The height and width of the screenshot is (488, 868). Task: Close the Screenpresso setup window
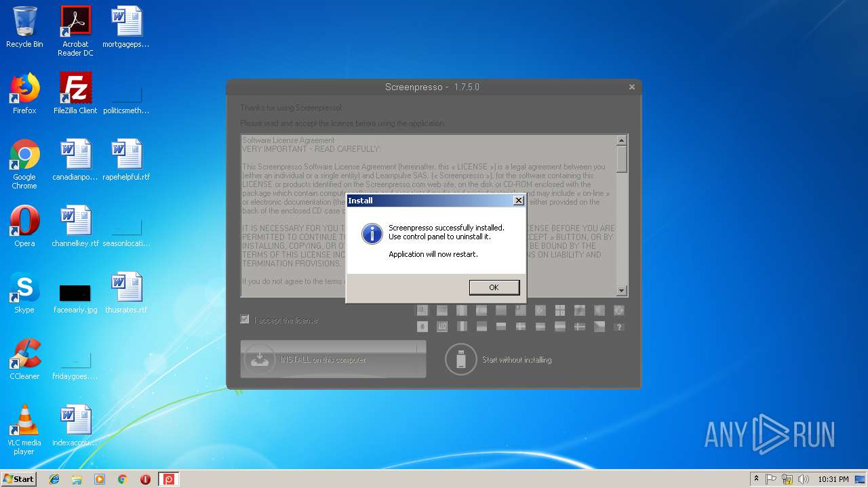[x=632, y=87]
